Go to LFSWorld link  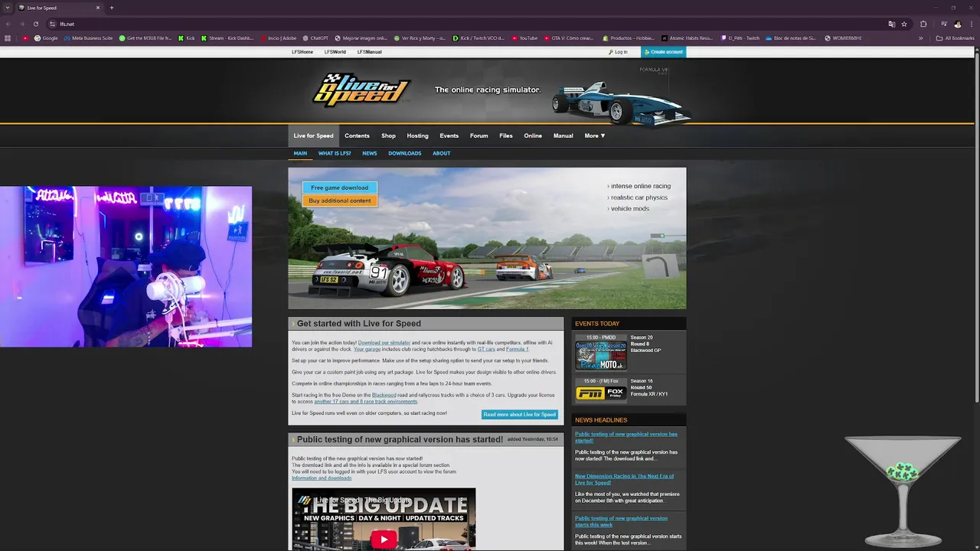click(335, 52)
